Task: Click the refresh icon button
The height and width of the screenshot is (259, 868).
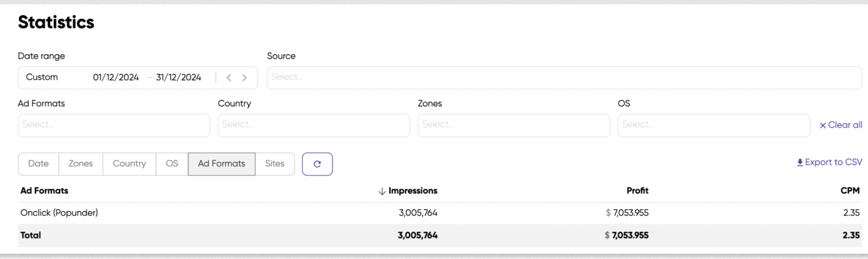Action: coord(317,164)
